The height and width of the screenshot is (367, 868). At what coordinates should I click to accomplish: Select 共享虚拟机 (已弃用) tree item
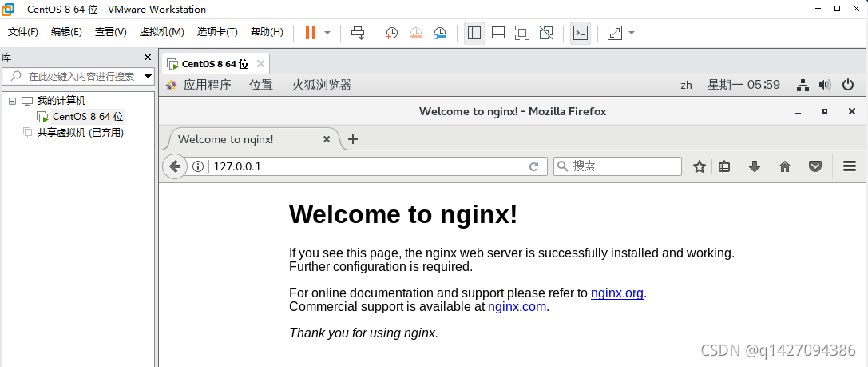(81, 133)
